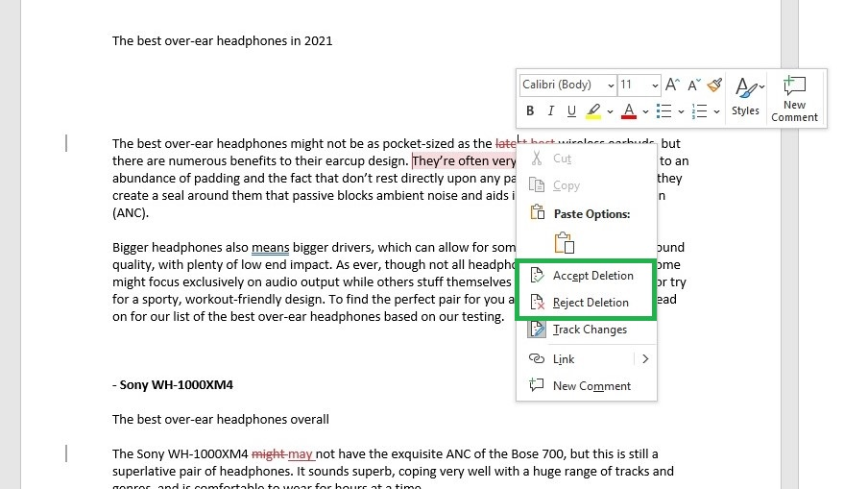Click the Paste Options clipboard icon button
This screenshot has height=489, width=868.
click(x=564, y=242)
